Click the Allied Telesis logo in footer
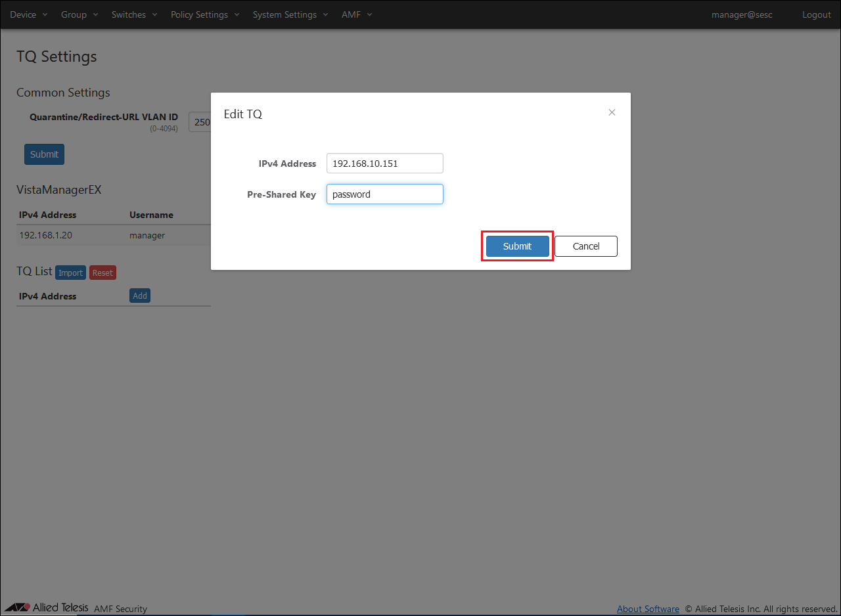 tap(46, 607)
